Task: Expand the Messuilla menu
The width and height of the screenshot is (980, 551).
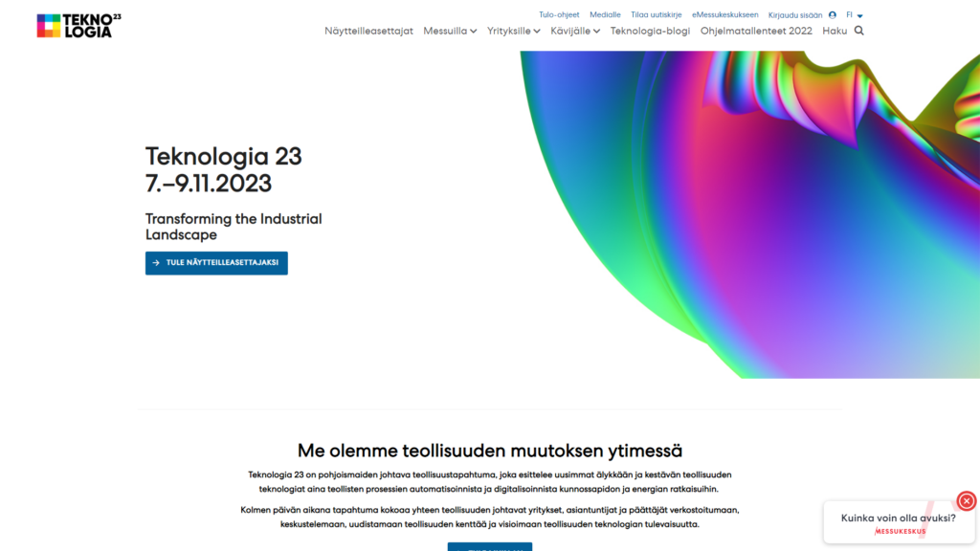Action: pyautogui.click(x=450, y=31)
